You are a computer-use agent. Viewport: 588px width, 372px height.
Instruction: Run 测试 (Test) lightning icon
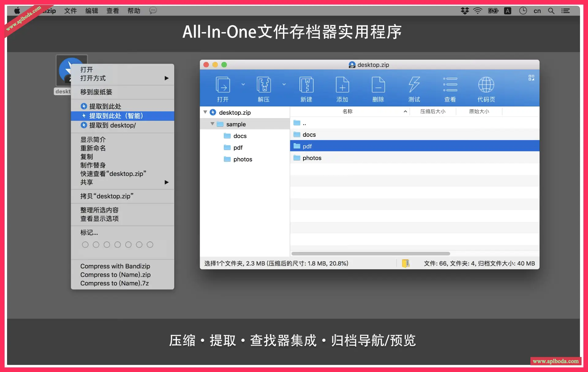coord(414,85)
